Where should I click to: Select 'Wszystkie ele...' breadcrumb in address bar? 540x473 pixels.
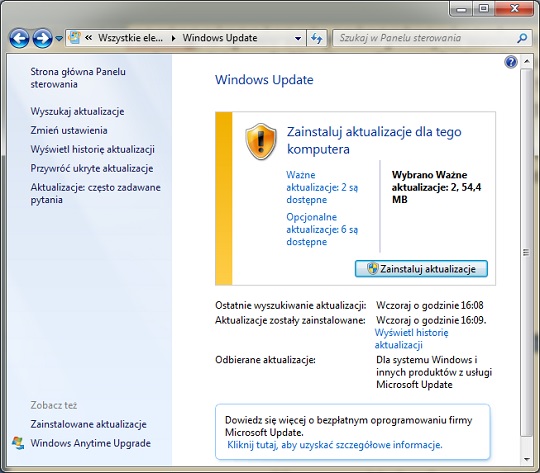[x=130, y=38]
